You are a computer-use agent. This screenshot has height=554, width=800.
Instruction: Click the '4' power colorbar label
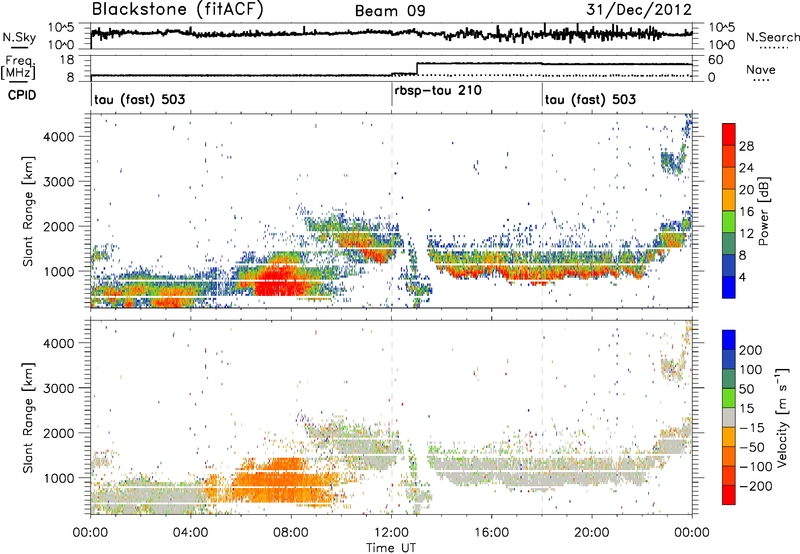pos(742,278)
